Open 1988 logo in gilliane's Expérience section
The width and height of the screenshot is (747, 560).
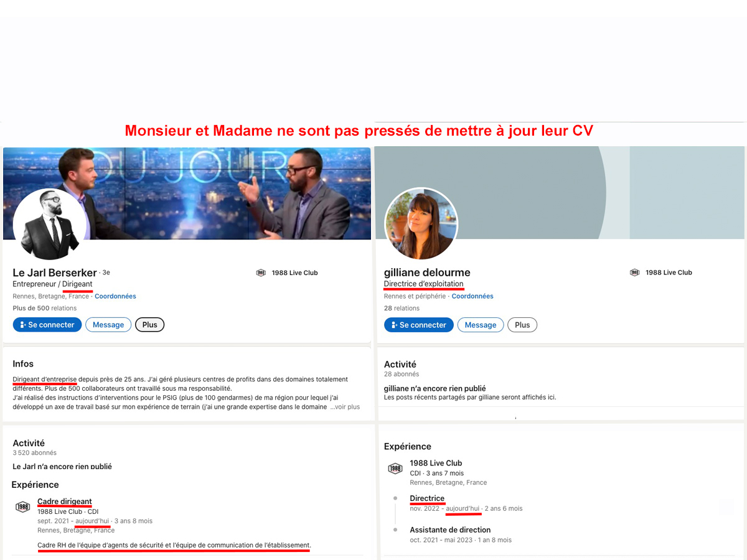click(395, 469)
